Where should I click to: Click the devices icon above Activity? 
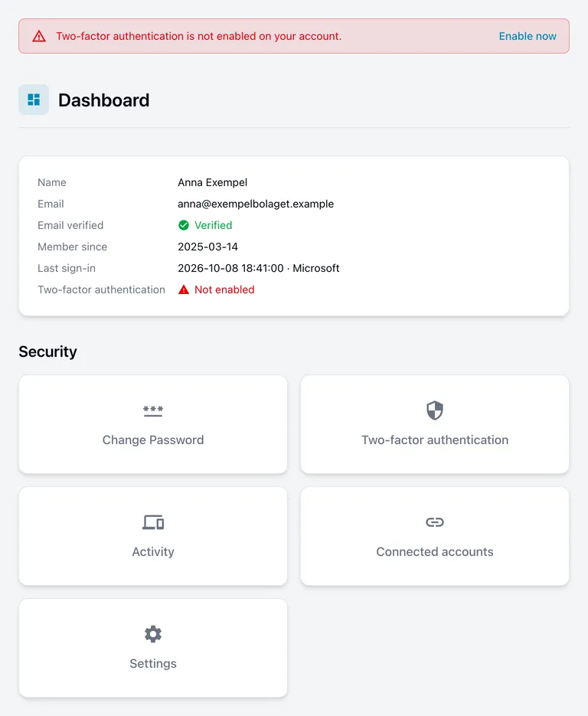[x=153, y=522]
